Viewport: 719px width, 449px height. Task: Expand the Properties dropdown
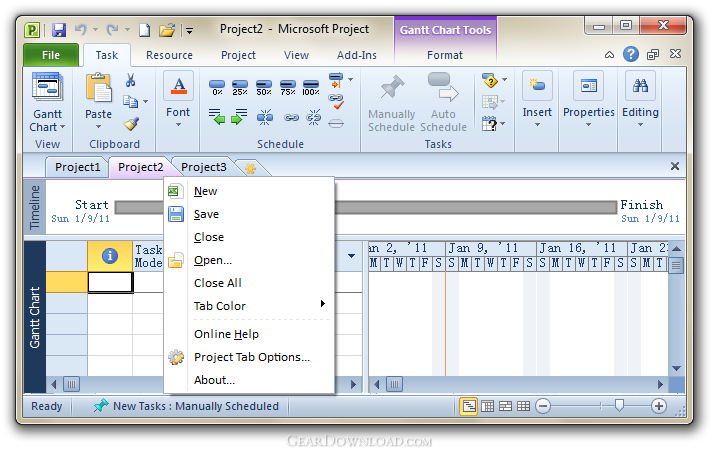(589, 125)
